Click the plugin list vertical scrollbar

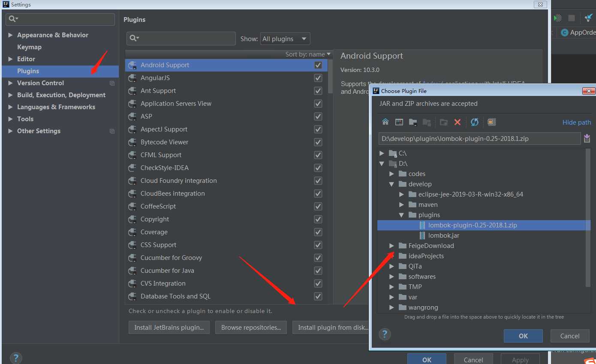point(330,76)
